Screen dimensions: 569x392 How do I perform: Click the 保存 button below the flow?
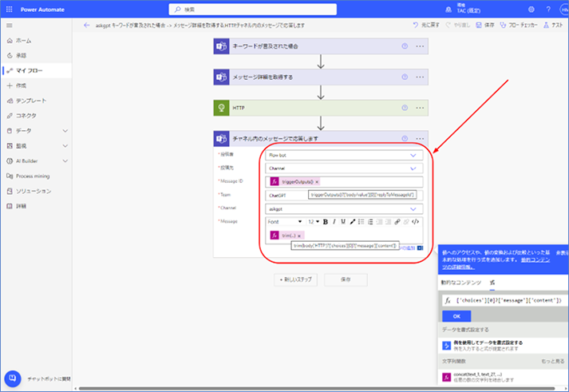tap(346, 279)
